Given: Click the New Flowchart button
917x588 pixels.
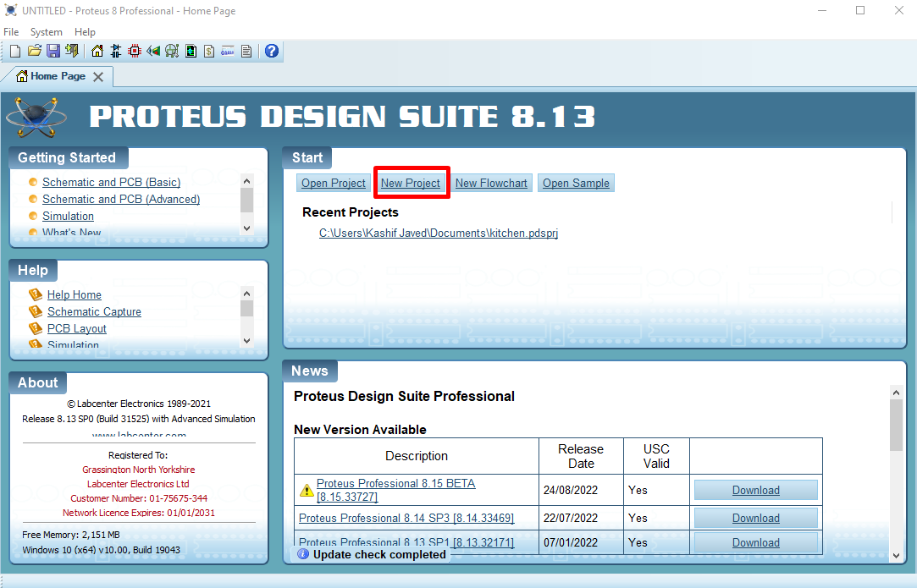Looking at the screenshot, I should pyautogui.click(x=491, y=183).
